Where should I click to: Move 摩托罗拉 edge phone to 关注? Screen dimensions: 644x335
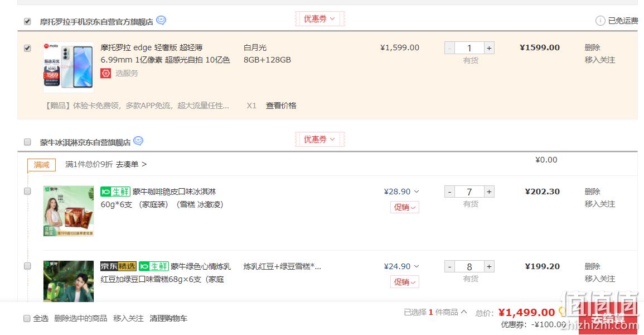tap(599, 60)
